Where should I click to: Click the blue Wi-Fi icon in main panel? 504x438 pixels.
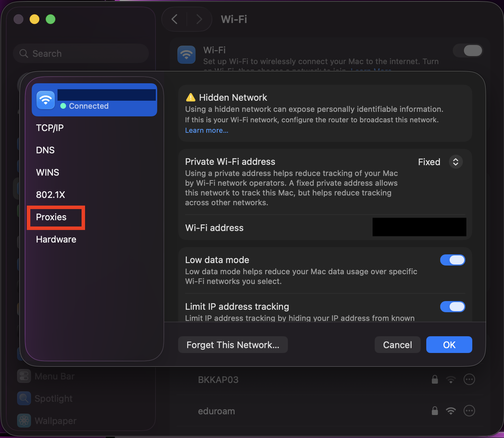(186, 55)
